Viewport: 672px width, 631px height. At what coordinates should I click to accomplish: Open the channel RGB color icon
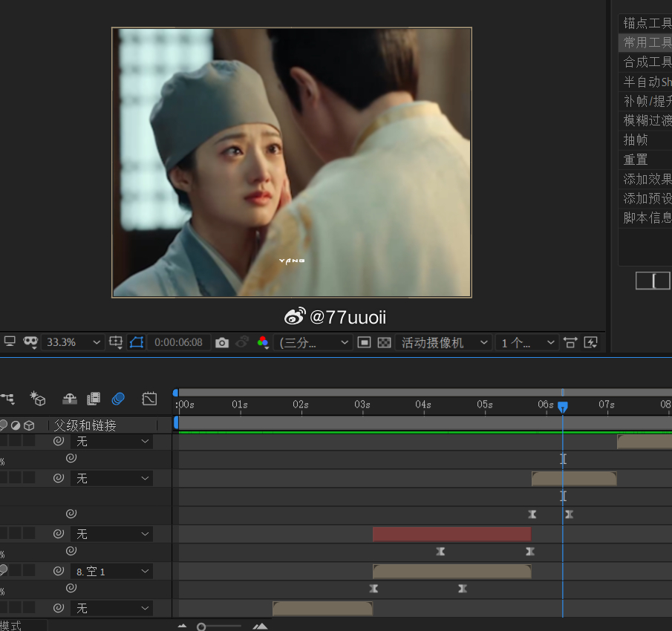pyautogui.click(x=263, y=342)
